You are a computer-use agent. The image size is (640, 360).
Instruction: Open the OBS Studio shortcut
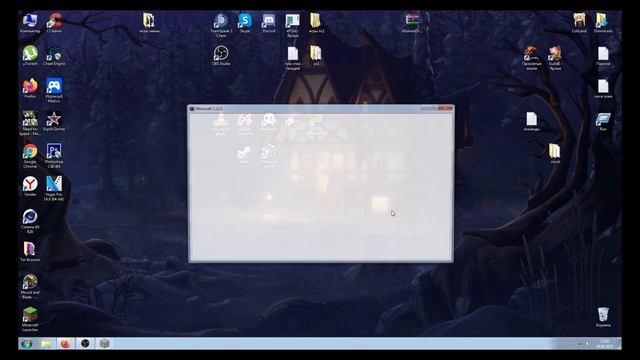pos(221,56)
